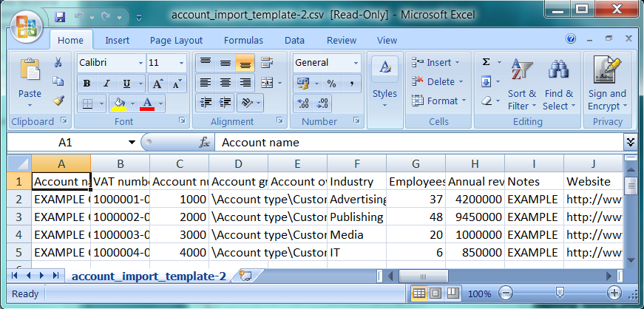Click the Copy icon in Clipboard

(x=58, y=81)
